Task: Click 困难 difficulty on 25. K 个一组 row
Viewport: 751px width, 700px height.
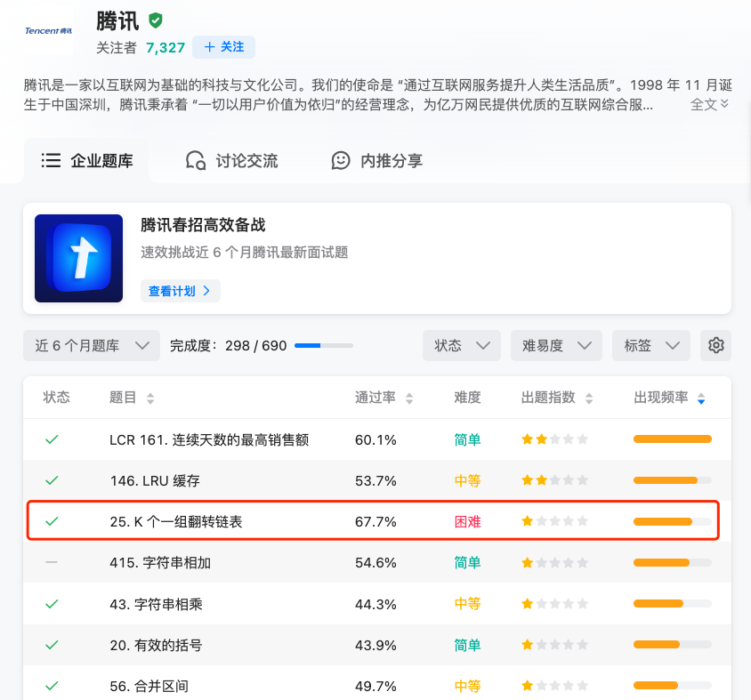Action: (467, 521)
